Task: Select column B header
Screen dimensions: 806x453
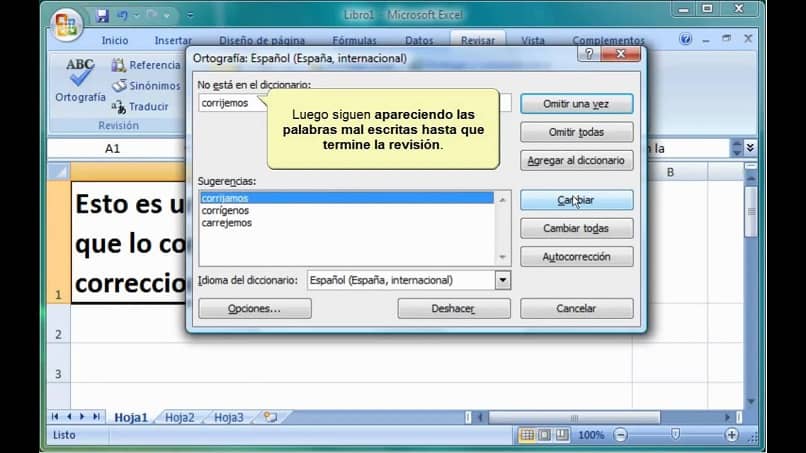Action: 670,172
